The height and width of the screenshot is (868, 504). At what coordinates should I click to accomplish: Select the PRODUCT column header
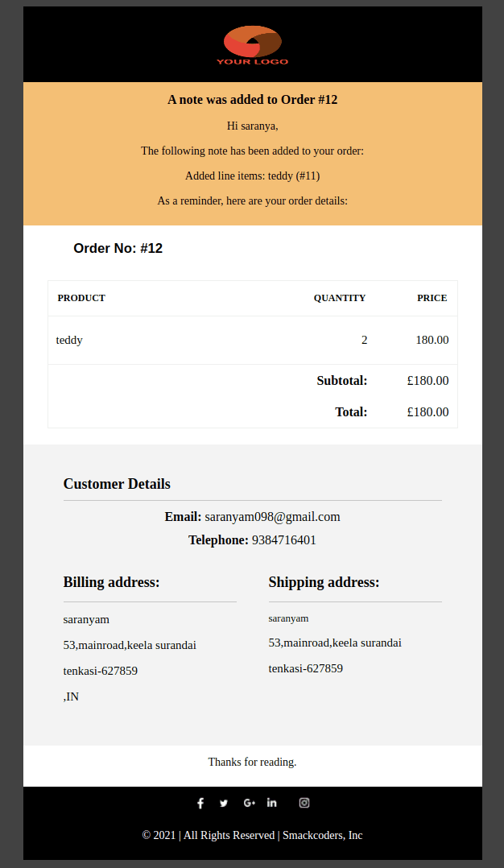pyautogui.click(x=81, y=298)
